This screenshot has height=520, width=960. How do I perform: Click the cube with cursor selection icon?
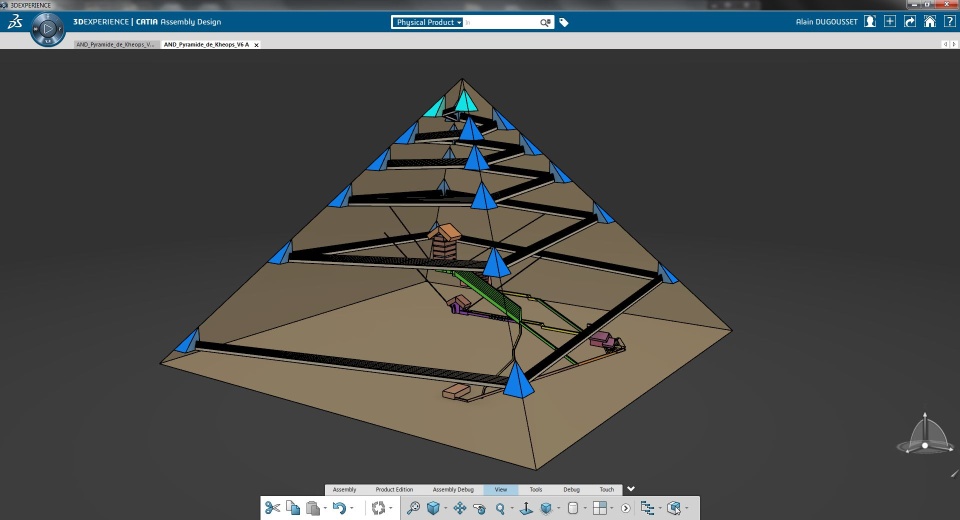(x=673, y=508)
